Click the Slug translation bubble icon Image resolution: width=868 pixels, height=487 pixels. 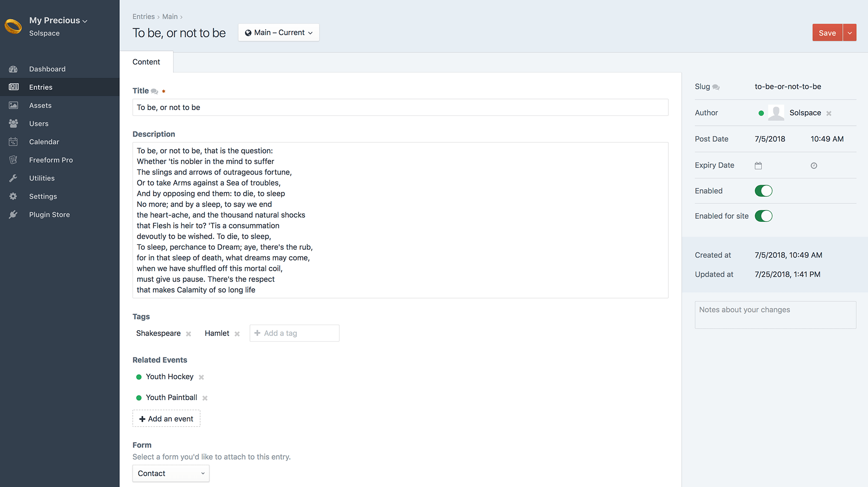(716, 87)
